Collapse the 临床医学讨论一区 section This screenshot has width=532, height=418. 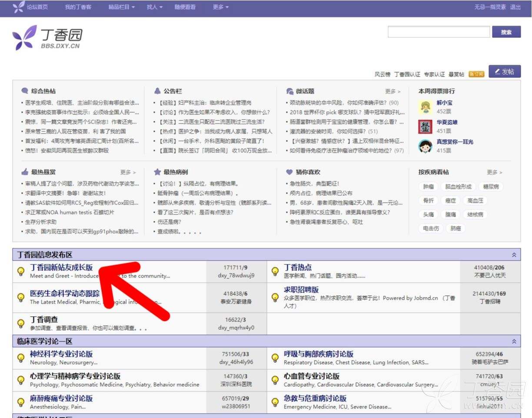[x=514, y=341]
